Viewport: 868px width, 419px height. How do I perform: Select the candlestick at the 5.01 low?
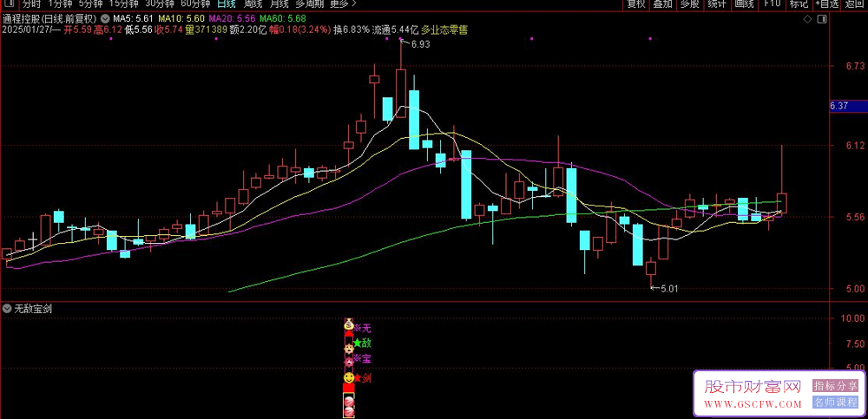click(651, 269)
